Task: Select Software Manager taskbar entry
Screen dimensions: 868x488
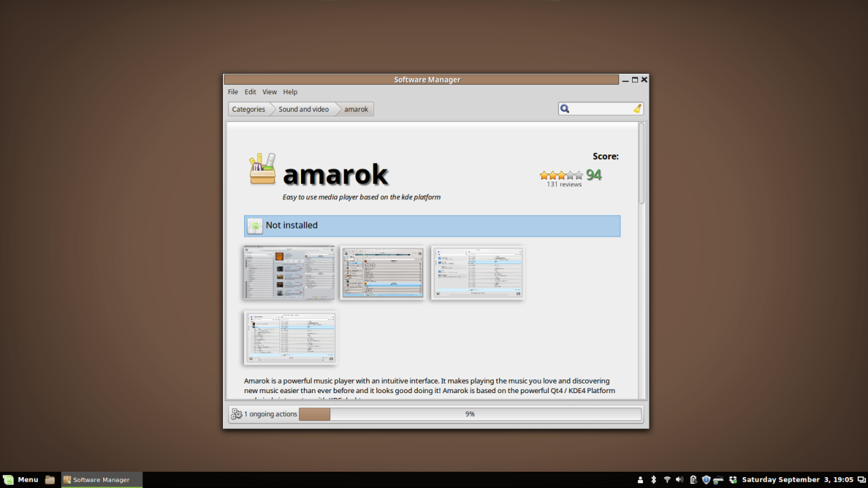Action: tap(102, 480)
